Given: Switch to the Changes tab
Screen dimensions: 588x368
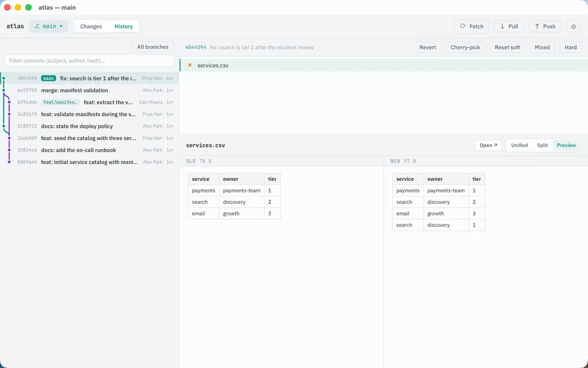Looking at the screenshot, I should pyautogui.click(x=91, y=26).
